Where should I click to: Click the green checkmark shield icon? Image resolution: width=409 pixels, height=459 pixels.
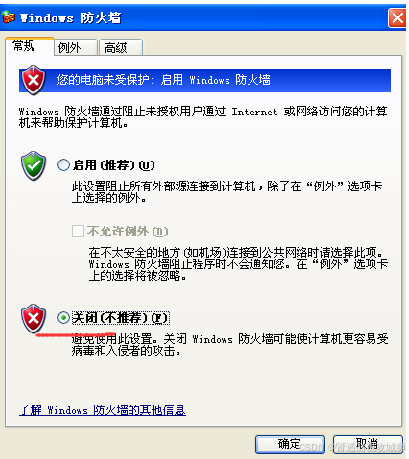[33, 166]
